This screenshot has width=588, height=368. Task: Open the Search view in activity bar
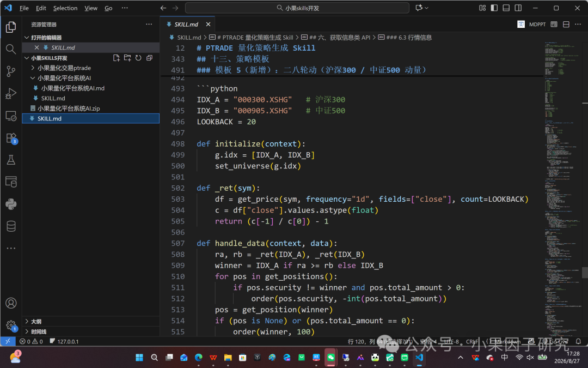tap(11, 49)
